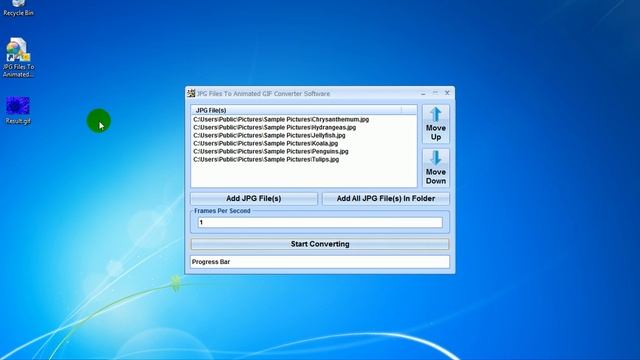Click the Move Up arrow button
640x360 pixels.
point(436,124)
